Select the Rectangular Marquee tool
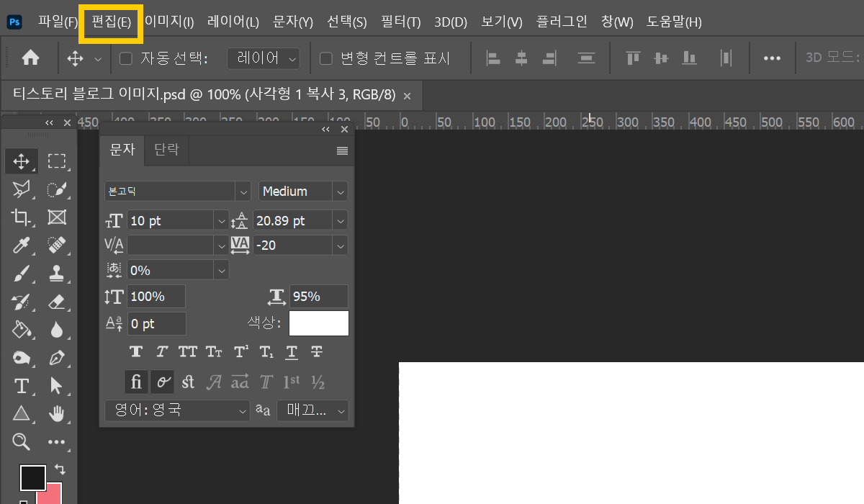864x504 pixels. [x=57, y=161]
